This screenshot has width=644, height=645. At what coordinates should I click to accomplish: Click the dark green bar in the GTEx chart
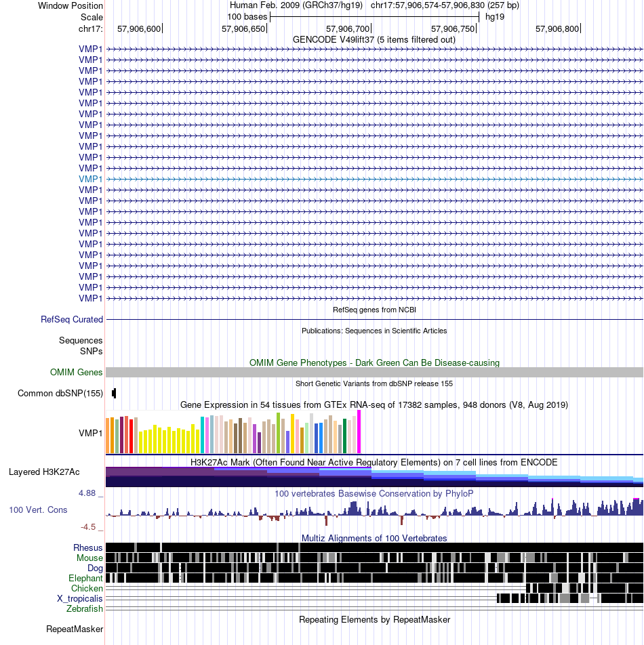pos(344,436)
